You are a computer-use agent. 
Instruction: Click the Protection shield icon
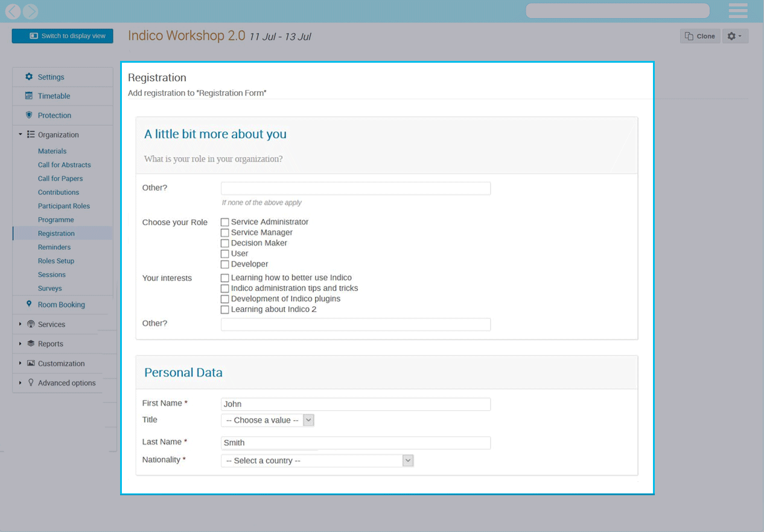pos(29,115)
